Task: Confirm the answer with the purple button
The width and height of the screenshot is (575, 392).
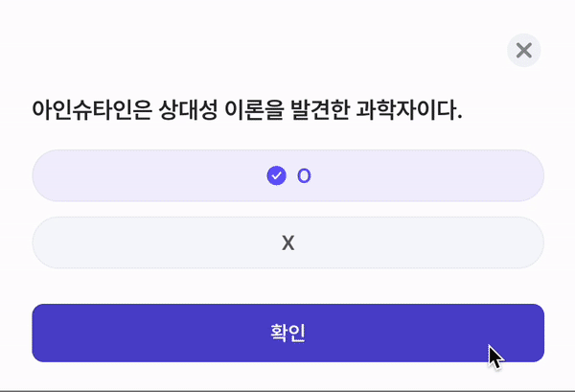Action: click(287, 333)
